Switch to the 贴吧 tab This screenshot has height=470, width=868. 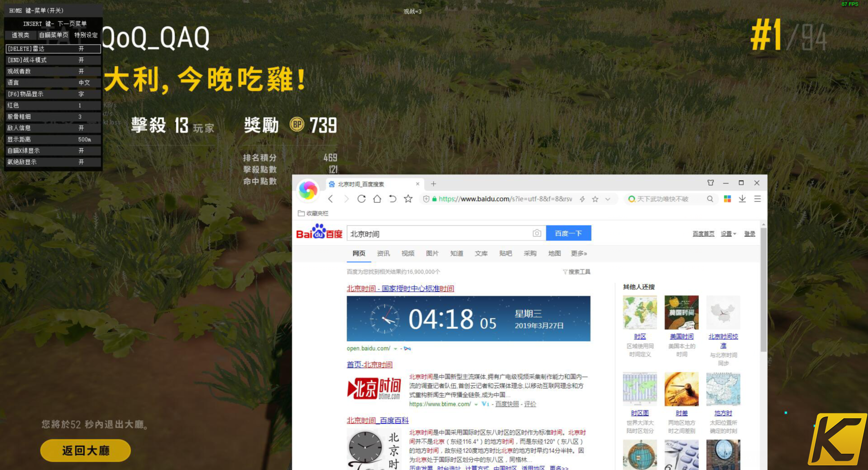[x=506, y=253]
